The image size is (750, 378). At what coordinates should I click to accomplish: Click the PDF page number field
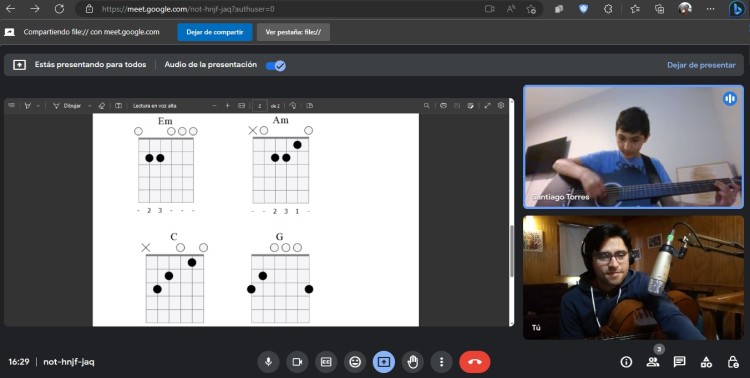(x=260, y=106)
